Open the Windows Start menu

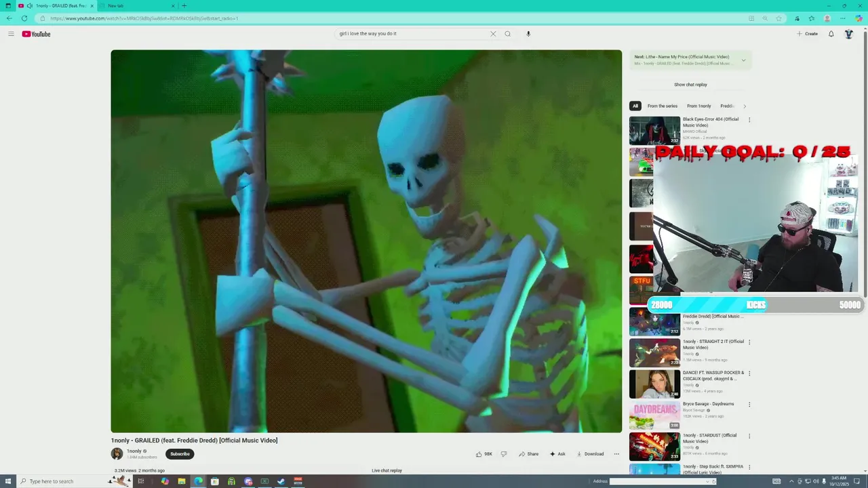click(8, 481)
